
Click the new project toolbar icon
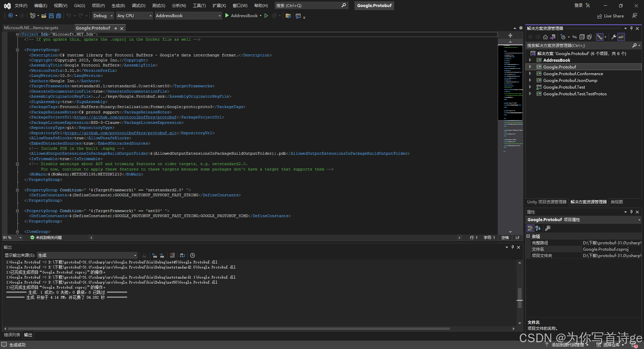click(32, 15)
